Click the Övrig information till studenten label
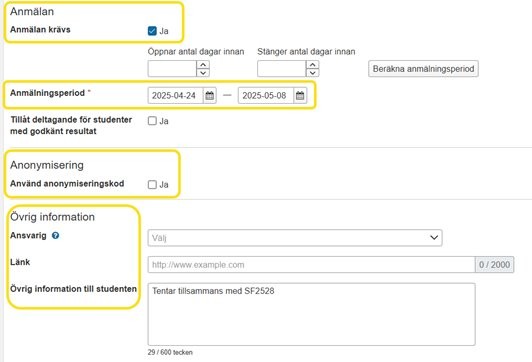This screenshot has height=362, width=532. (x=74, y=289)
